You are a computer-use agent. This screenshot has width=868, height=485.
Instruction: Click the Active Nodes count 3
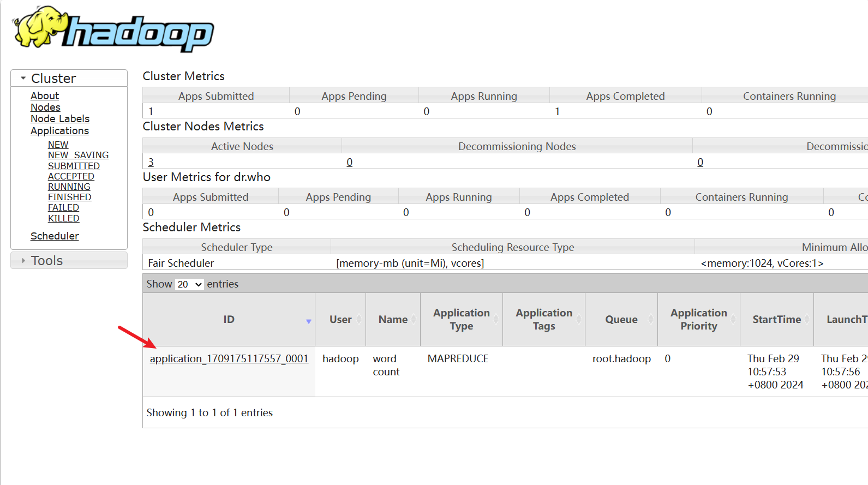pyautogui.click(x=151, y=162)
